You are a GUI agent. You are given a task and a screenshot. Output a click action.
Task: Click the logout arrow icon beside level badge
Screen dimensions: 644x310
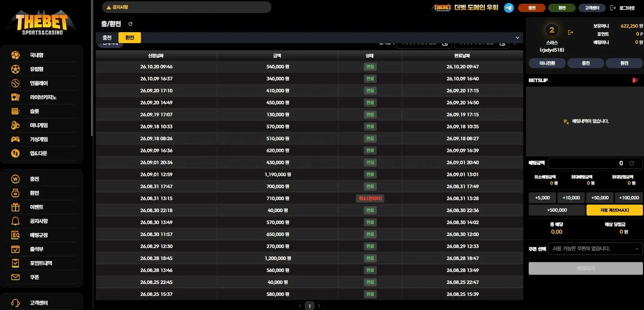click(x=570, y=33)
